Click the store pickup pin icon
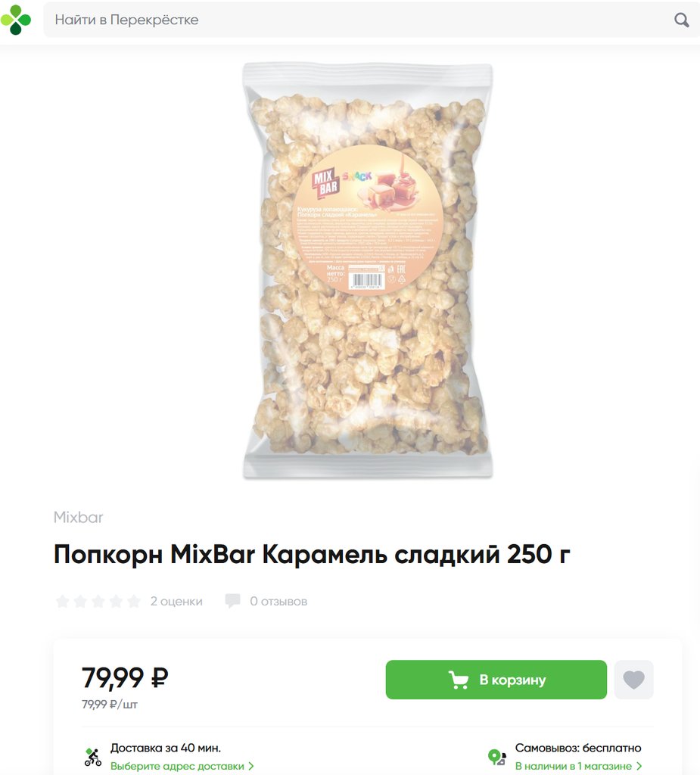 pos(496,757)
